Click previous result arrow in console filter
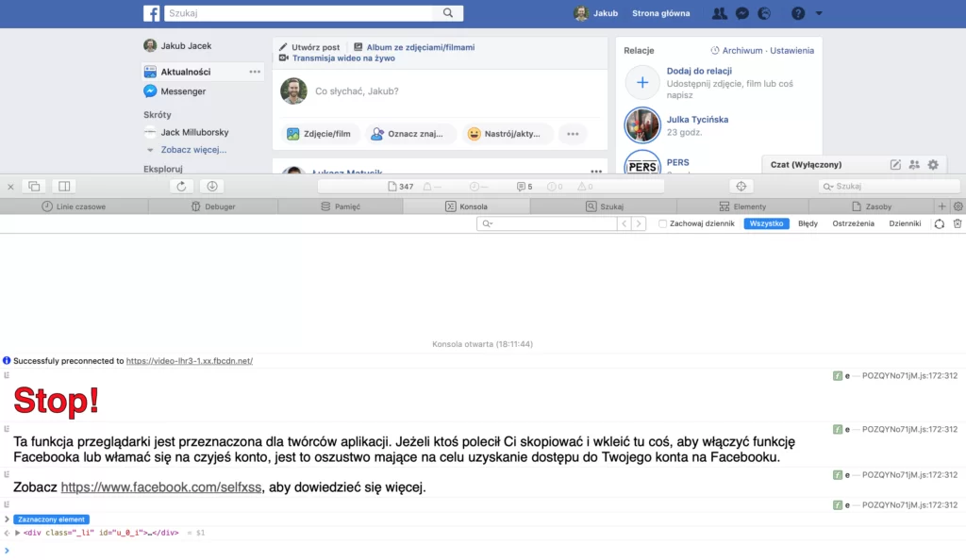This screenshot has width=966, height=560. (x=625, y=223)
